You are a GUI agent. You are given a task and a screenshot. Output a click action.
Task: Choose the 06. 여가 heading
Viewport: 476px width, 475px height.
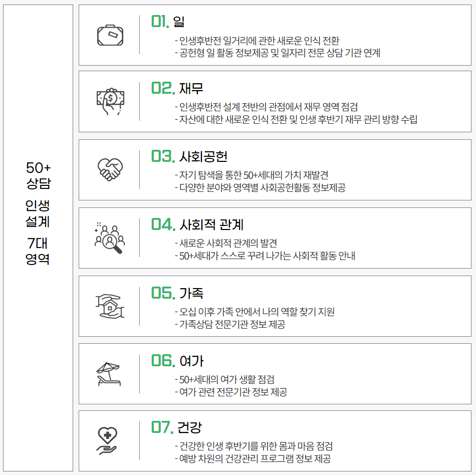click(177, 361)
